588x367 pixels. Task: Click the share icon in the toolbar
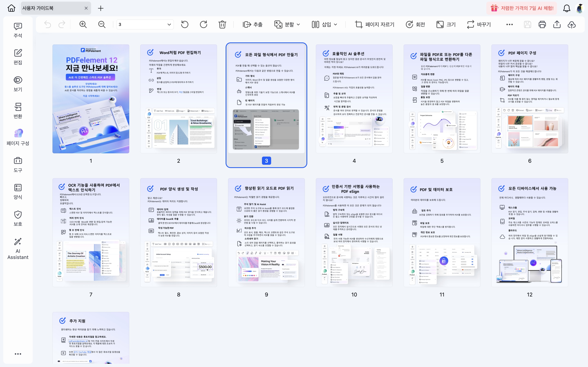[557, 24]
